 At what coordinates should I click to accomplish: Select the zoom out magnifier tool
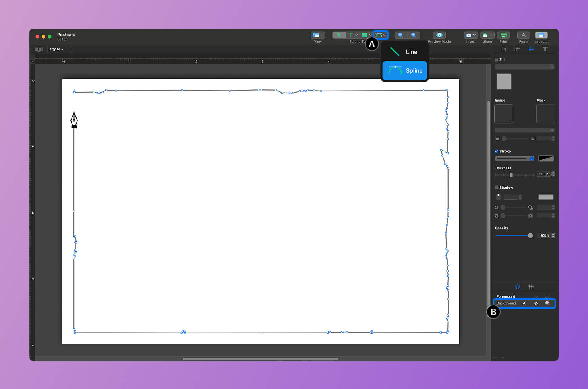point(400,35)
